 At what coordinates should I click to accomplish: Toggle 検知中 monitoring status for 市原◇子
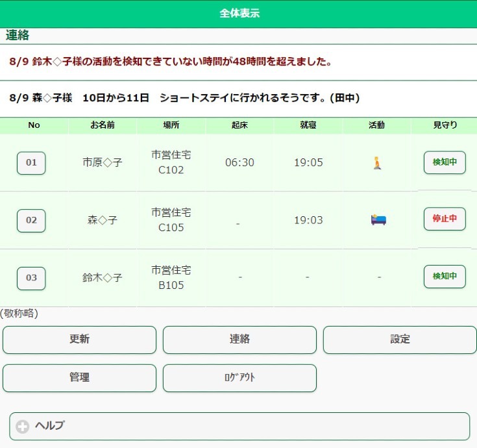(445, 162)
